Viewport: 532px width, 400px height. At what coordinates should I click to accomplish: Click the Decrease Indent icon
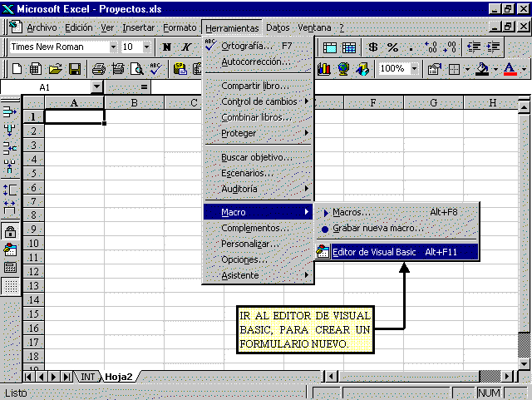[x=474, y=47]
